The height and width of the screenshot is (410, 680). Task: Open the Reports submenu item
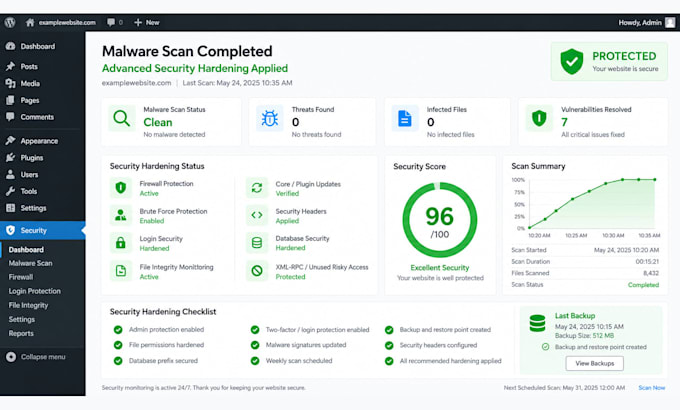tap(21, 333)
